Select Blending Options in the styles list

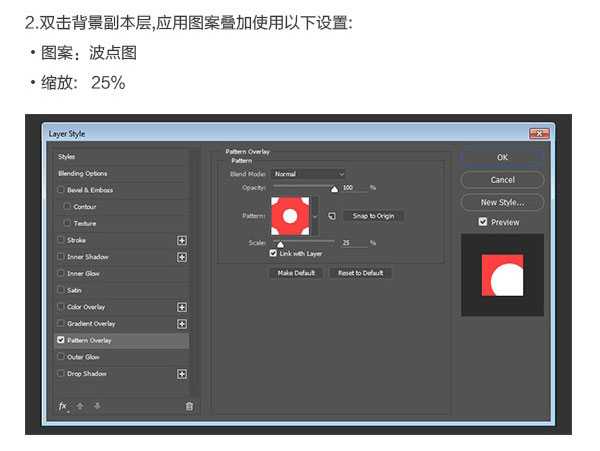[x=83, y=173]
